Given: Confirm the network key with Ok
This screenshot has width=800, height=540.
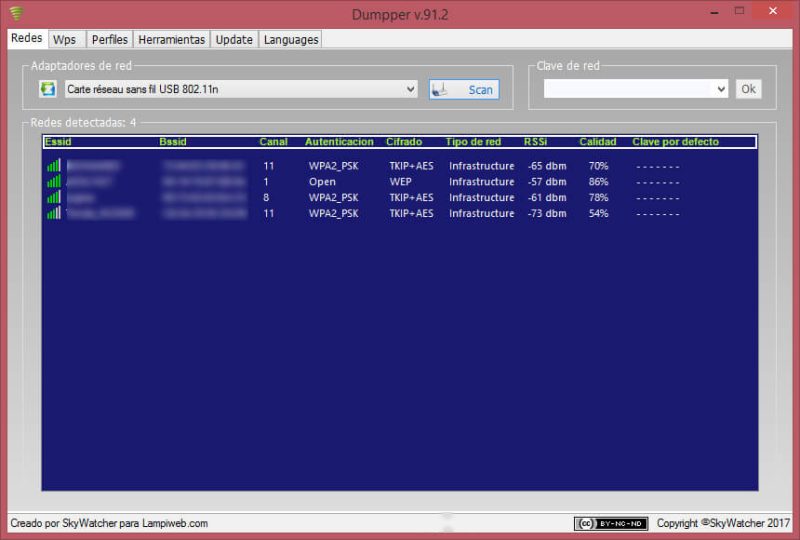Looking at the screenshot, I should (748, 89).
